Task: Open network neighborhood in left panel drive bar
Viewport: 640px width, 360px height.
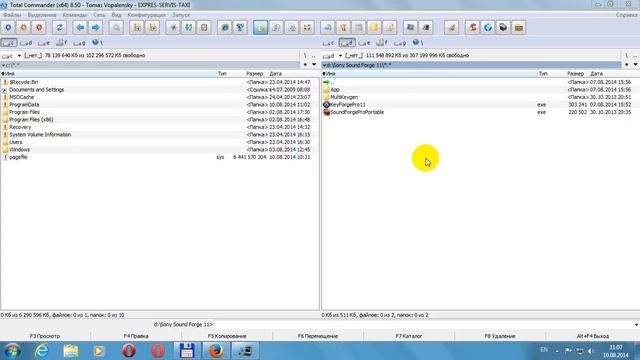Action: (97, 42)
